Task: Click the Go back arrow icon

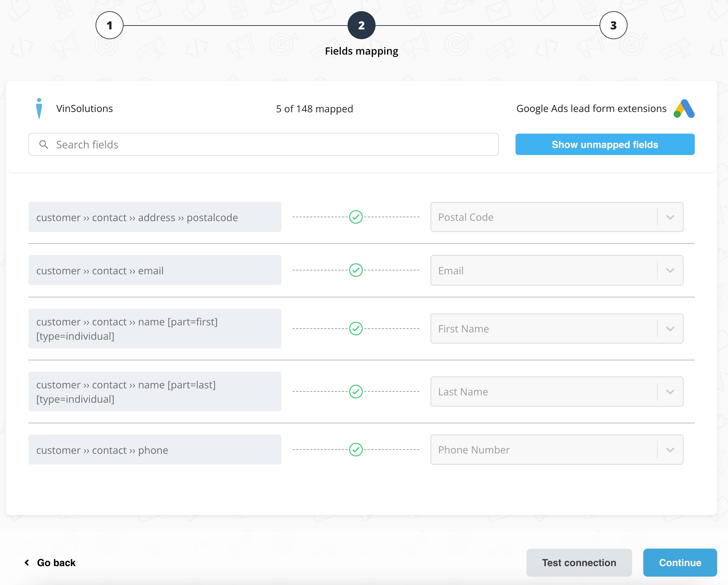Action: [x=27, y=563]
